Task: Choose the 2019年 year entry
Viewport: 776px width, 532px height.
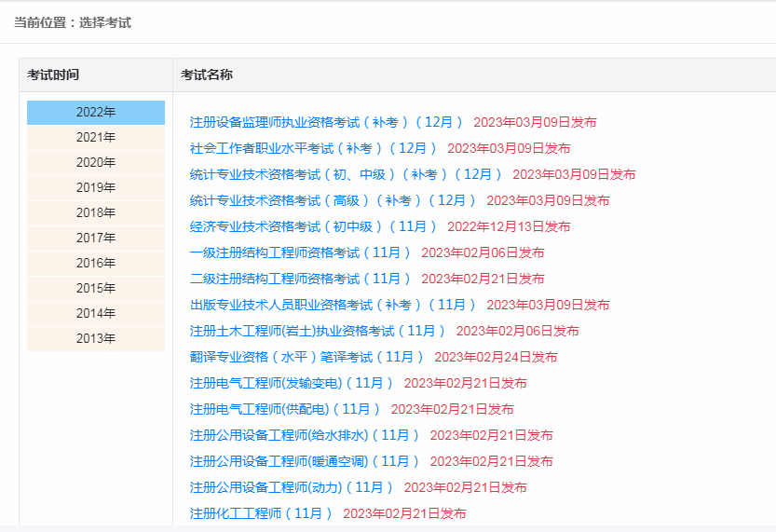Action: point(96,188)
